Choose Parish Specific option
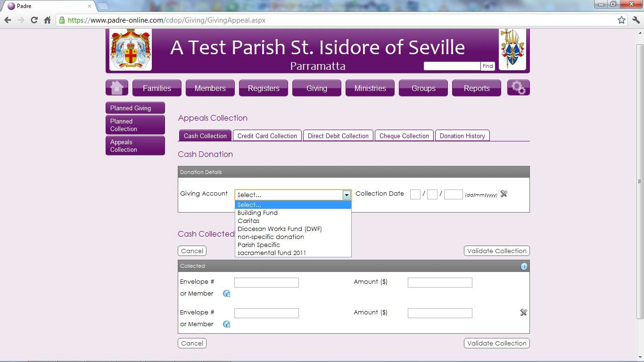The height and width of the screenshot is (362, 644). point(293,245)
